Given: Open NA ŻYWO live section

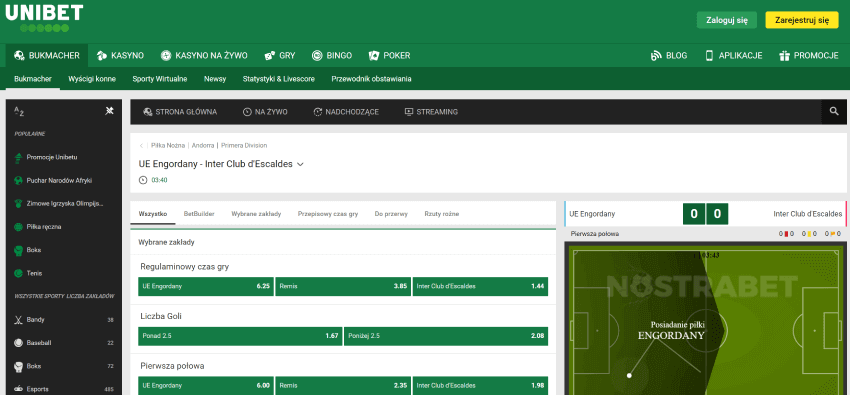Looking at the screenshot, I should click(x=265, y=112).
